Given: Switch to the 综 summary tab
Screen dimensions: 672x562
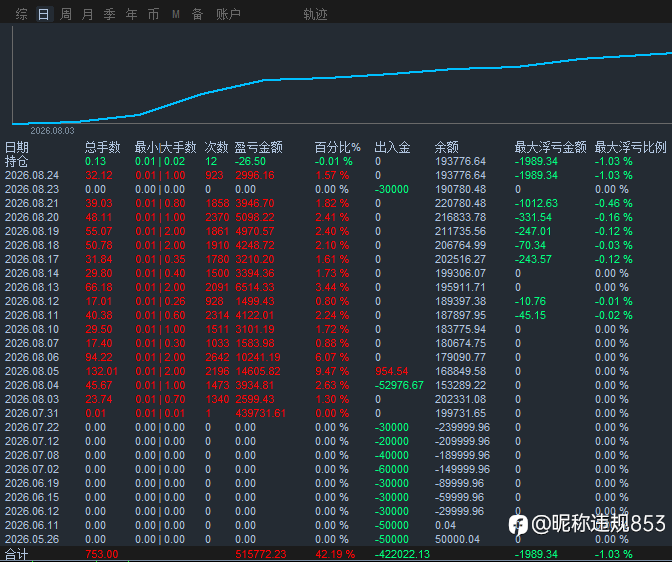Looking at the screenshot, I should [21, 14].
